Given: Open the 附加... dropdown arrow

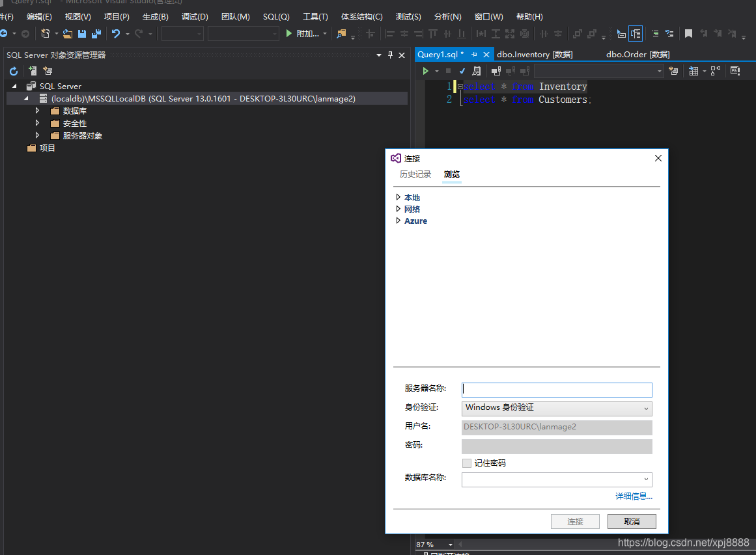Looking at the screenshot, I should [325, 34].
